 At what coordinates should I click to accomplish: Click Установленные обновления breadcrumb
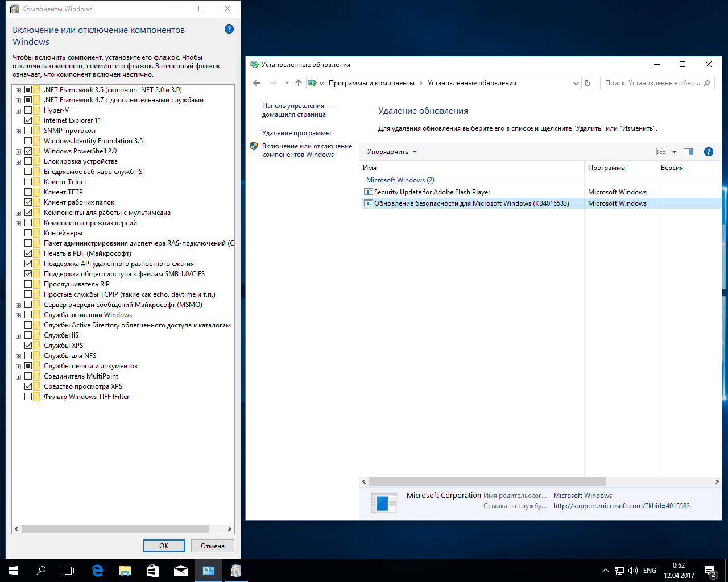point(472,83)
